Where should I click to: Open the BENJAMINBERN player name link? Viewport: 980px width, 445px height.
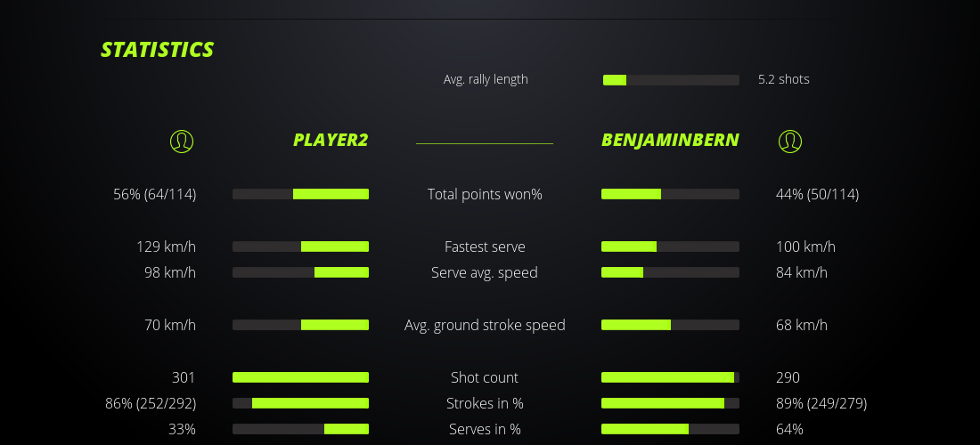pyautogui.click(x=670, y=140)
